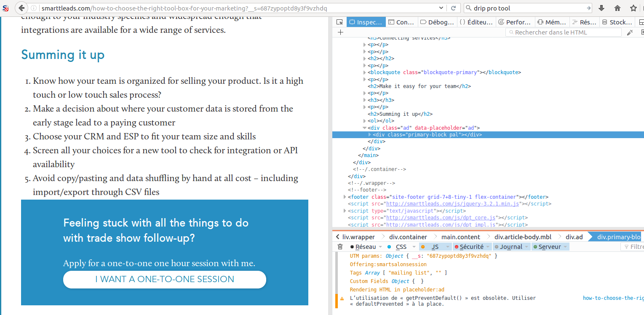The width and height of the screenshot is (644, 315).
Task: Open the Éditeur de styles tab
Action: point(476,22)
